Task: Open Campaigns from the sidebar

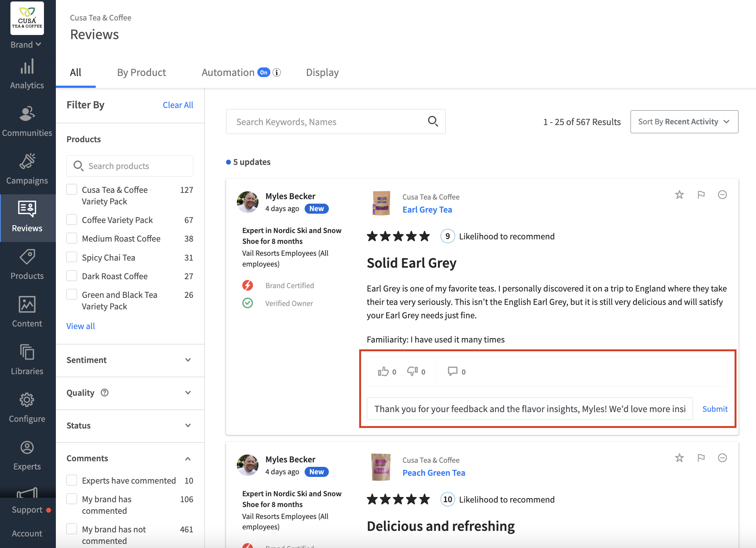Action: click(27, 170)
